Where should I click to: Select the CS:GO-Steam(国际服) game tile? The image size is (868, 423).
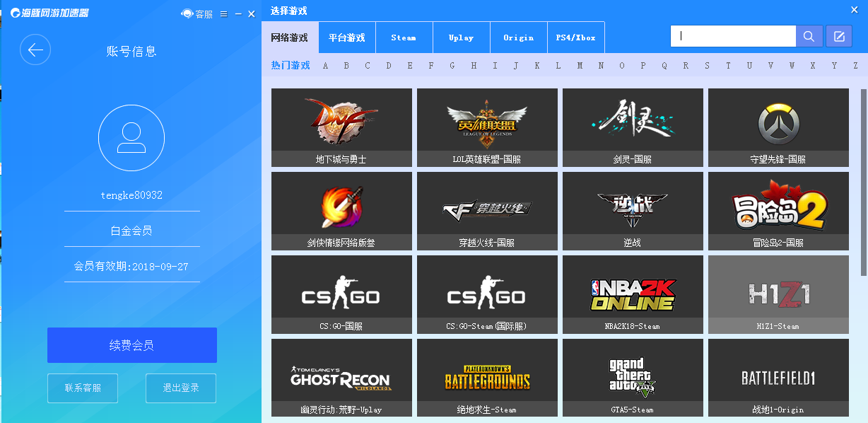click(x=487, y=294)
